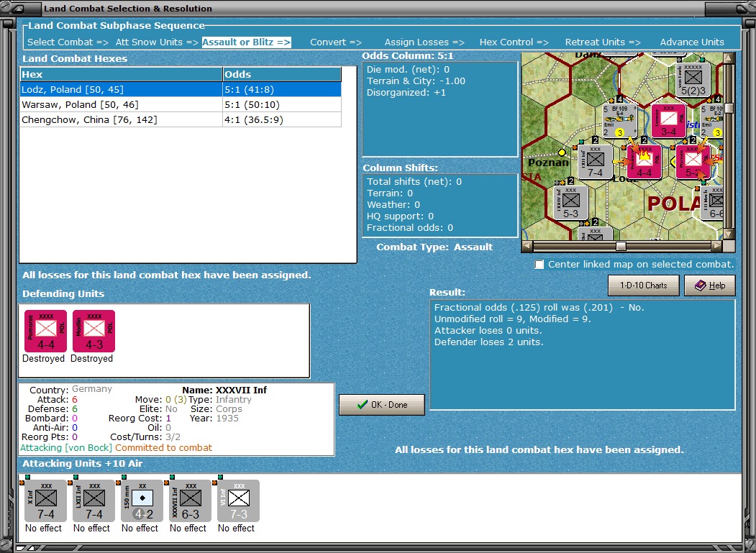This screenshot has height=553, width=756.
Task: Click the Defender loses 2 units line
Action: [x=488, y=342]
